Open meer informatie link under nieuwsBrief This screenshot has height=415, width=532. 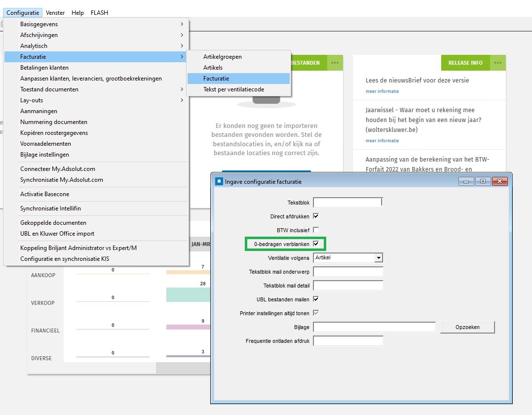(382, 91)
